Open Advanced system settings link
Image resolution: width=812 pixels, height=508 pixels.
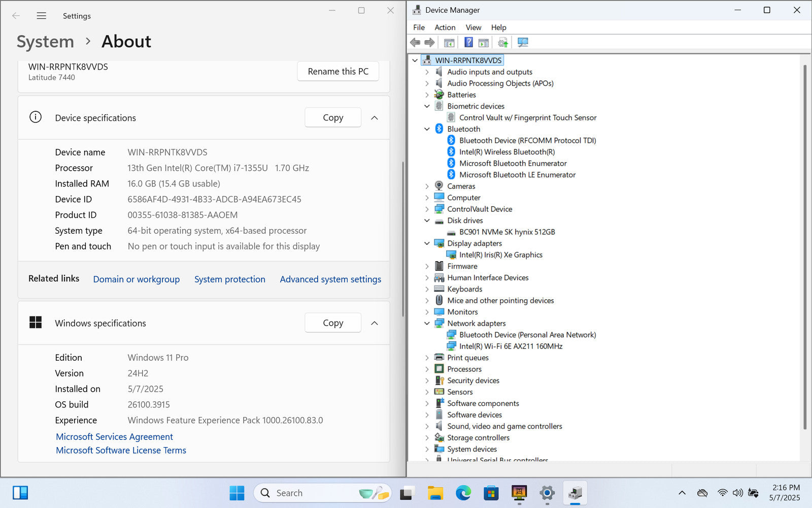click(330, 279)
